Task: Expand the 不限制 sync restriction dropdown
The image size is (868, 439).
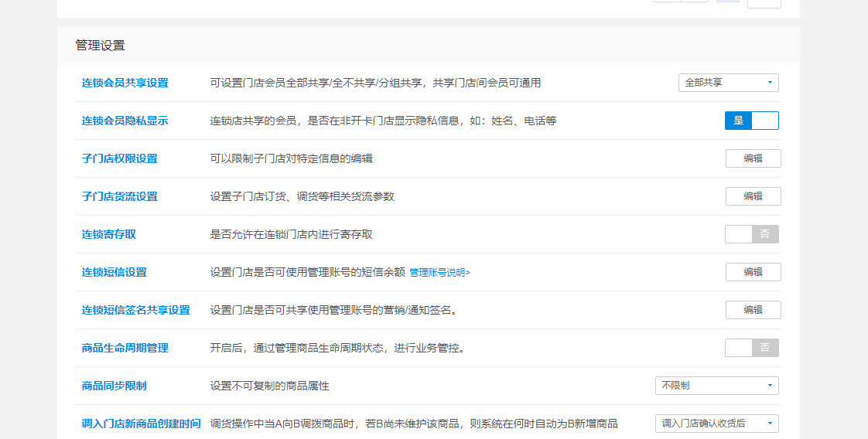Action: pos(716,386)
